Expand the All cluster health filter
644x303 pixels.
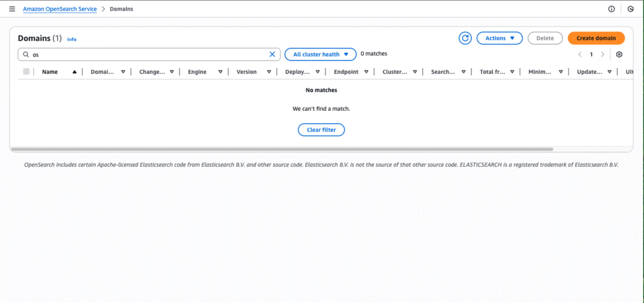click(x=320, y=55)
